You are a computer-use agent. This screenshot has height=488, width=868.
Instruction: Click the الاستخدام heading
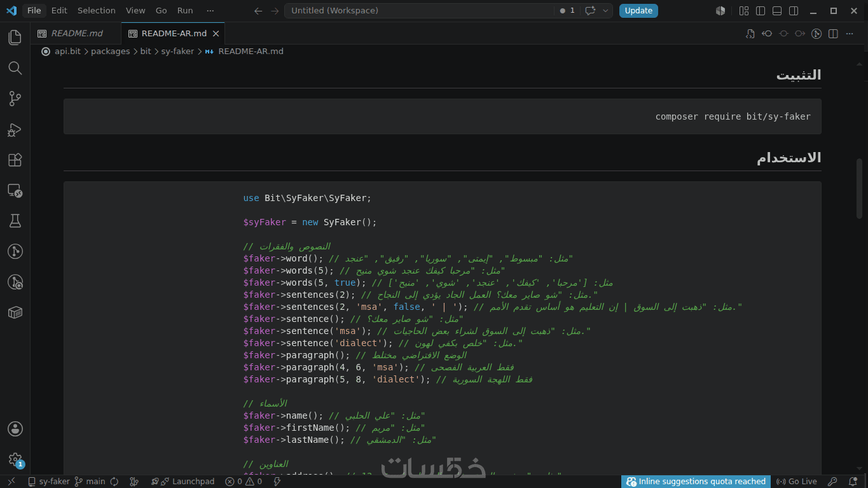789,158
